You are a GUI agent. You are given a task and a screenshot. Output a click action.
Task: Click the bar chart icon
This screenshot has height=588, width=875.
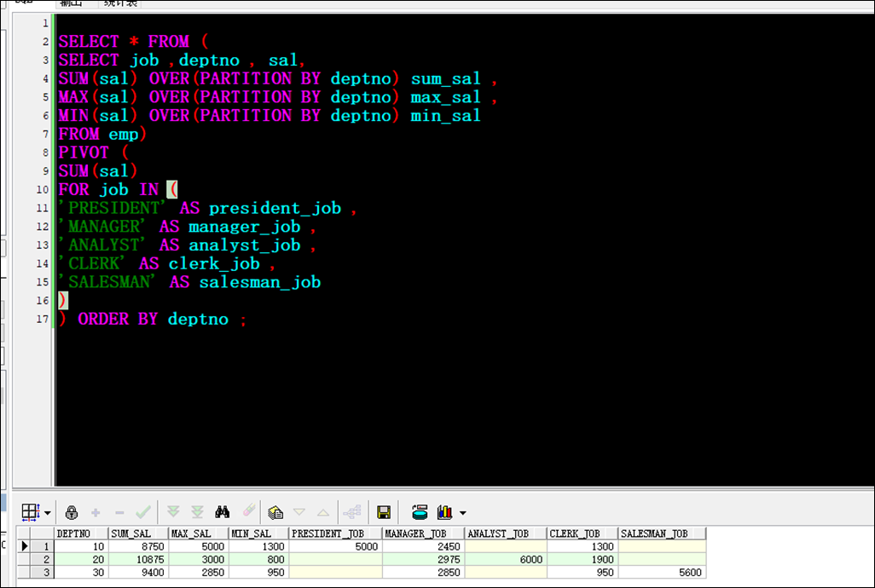(x=445, y=511)
